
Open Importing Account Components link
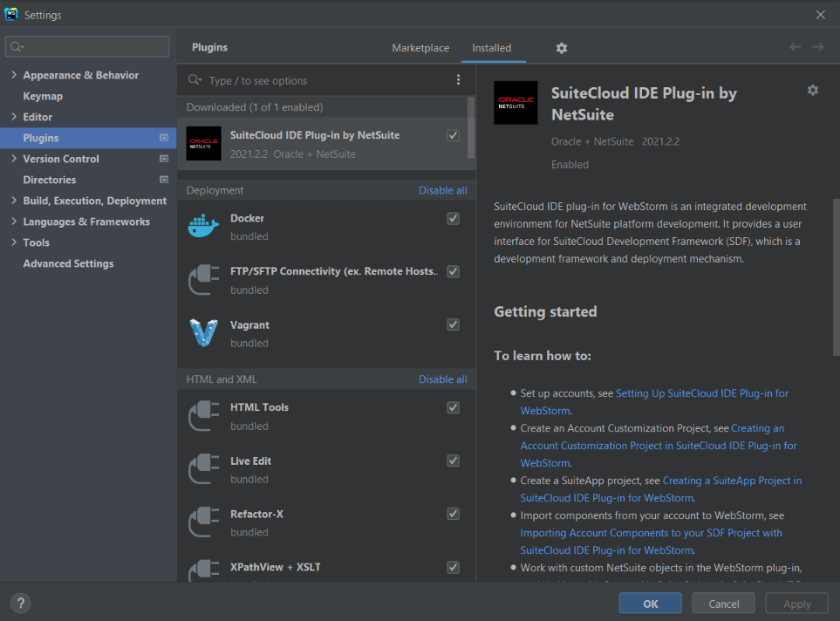pyautogui.click(x=651, y=533)
